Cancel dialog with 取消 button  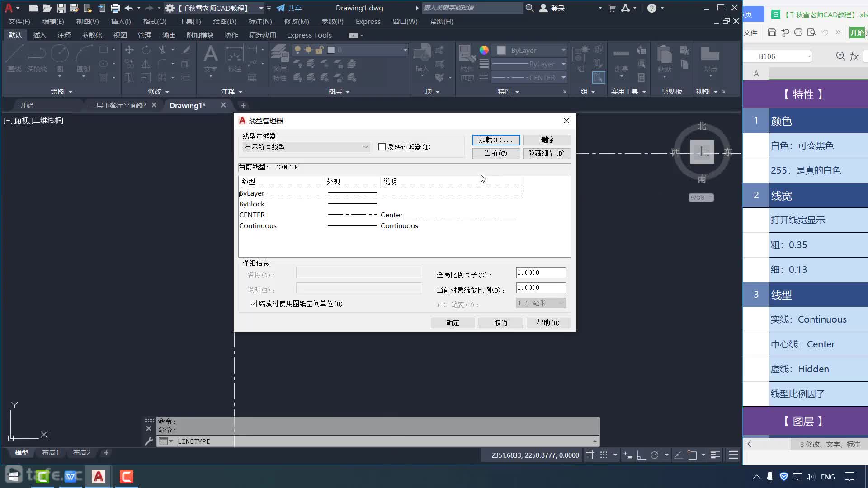pyautogui.click(x=500, y=323)
